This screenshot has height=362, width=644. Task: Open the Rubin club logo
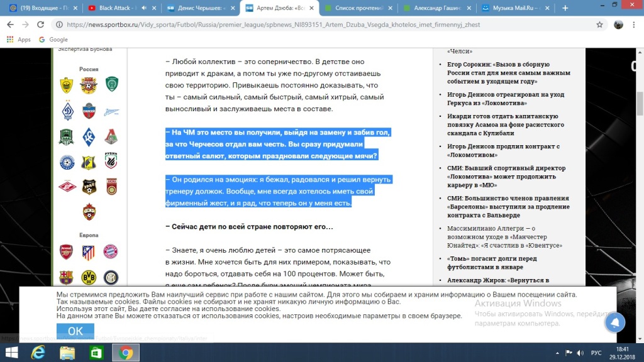(111, 160)
